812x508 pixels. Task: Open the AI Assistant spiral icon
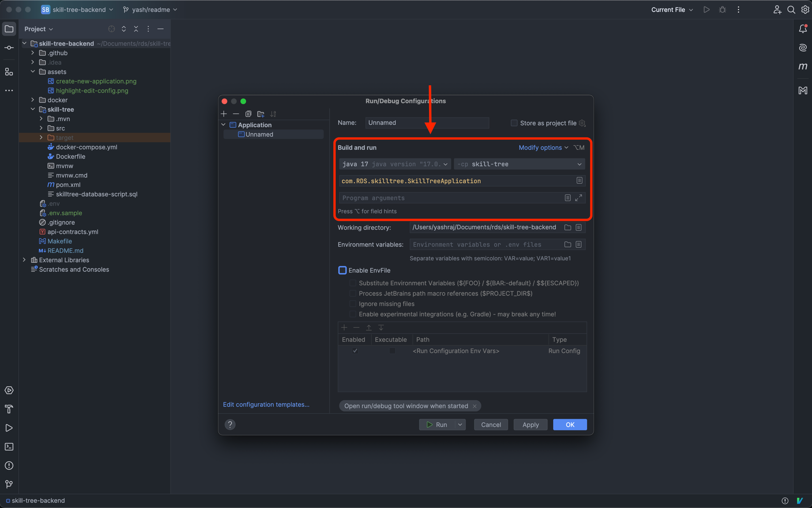click(x=803, y=48)
